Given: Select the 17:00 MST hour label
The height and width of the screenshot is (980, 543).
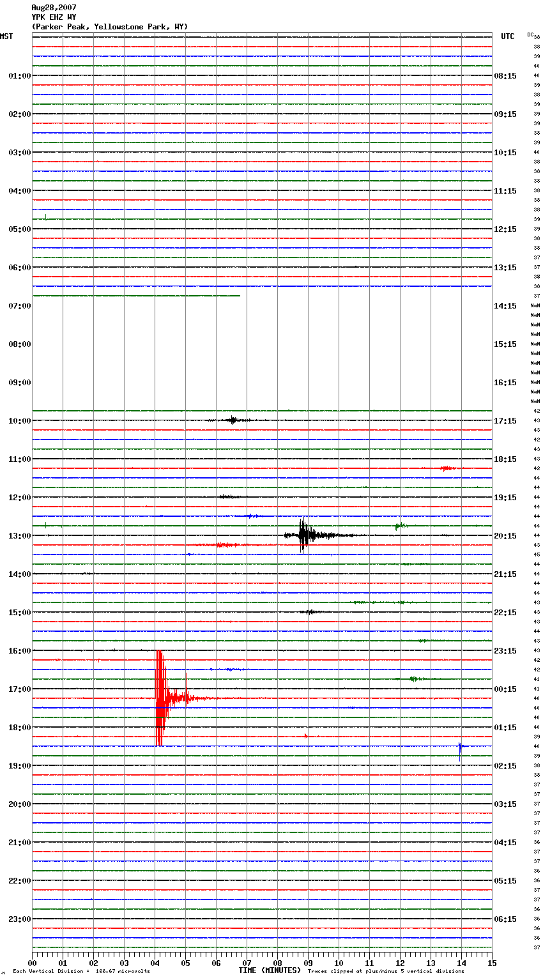Looking at the screenshot, I should (19, 689).
